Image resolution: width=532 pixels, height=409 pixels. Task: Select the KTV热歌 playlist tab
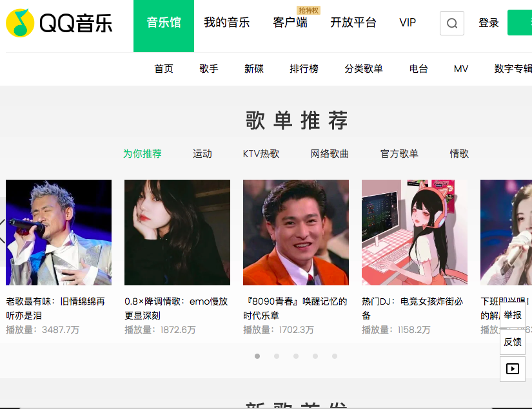[261, 154]
